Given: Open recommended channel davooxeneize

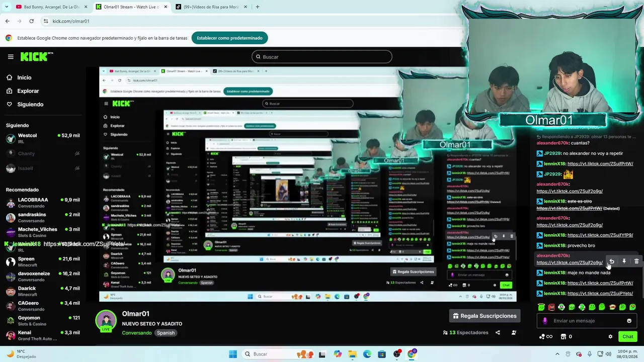Looking at the screenshot, I should click(x=43, y=277).
